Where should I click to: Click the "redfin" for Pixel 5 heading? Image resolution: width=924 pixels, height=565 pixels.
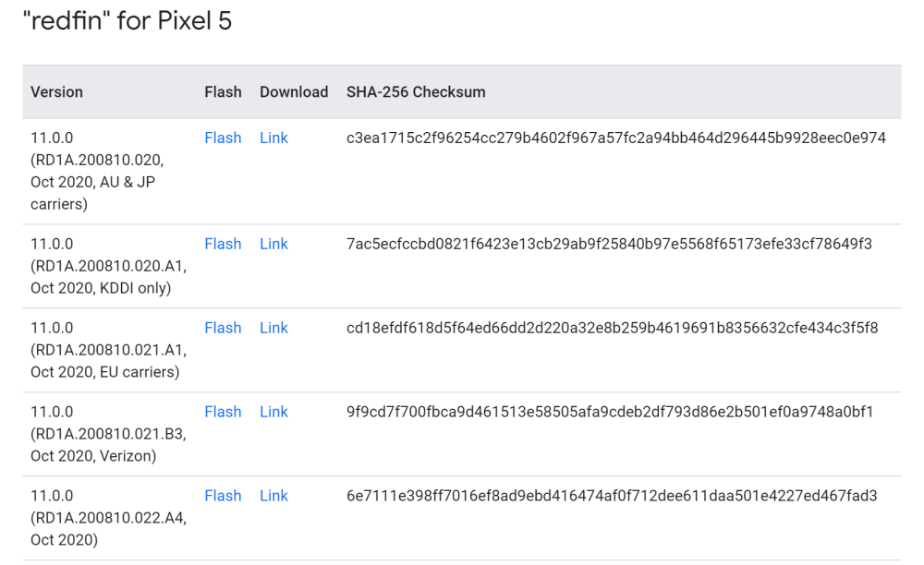point(128,21)
